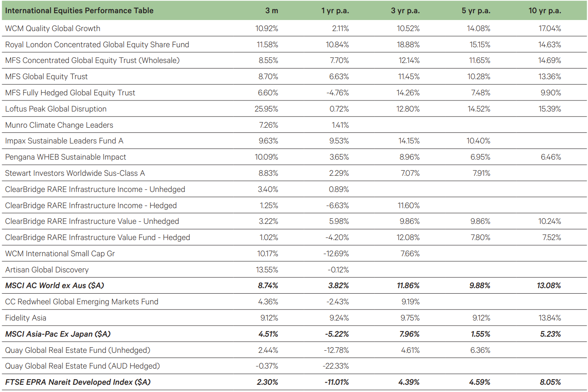
Task: Click the 9.19% value for CC Redwheel
Action: point(411,302)
